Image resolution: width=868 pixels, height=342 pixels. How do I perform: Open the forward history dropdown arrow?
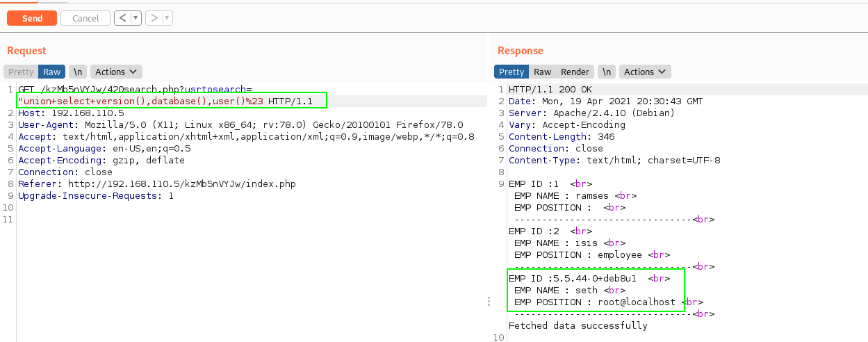click(x=167, y=18)
